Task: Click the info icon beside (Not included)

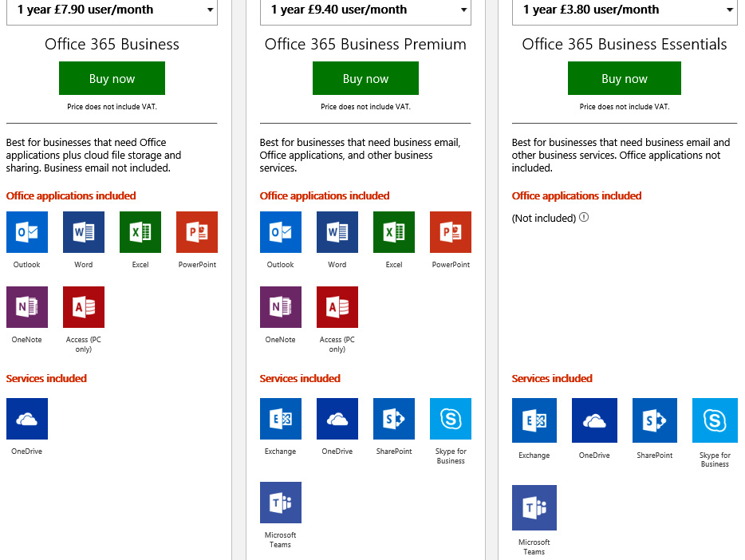Action: tap(584, 217)
